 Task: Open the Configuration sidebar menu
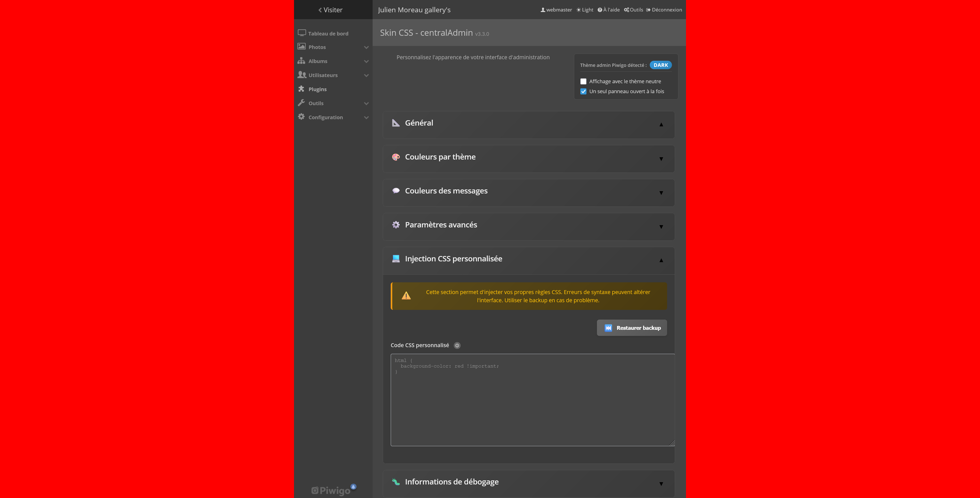325,117
